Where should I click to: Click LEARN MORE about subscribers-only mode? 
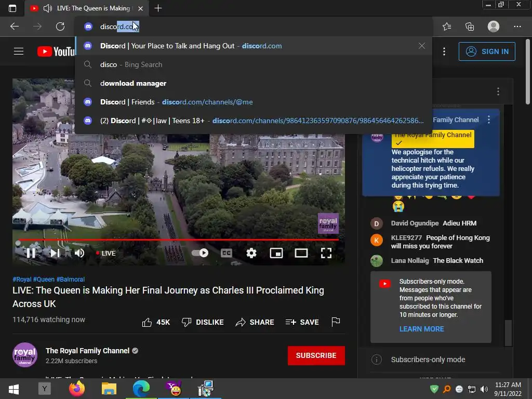[422, 329]
